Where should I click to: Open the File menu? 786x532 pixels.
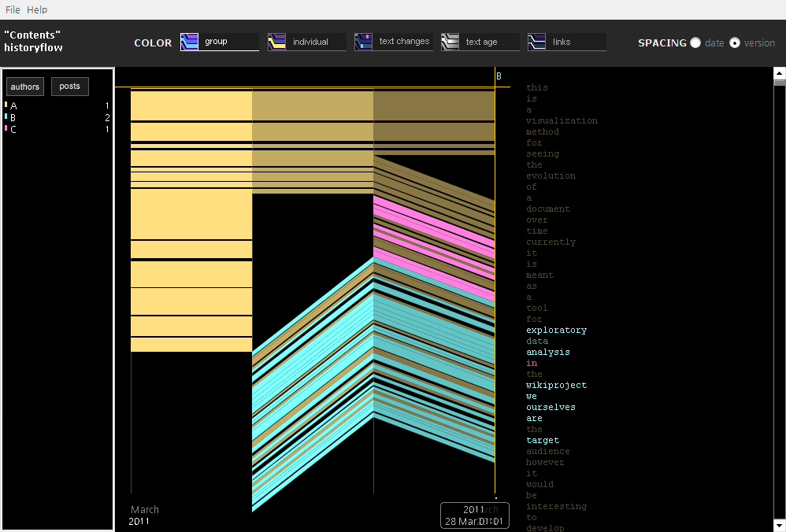pyautogui.click(x=13, y=9)
